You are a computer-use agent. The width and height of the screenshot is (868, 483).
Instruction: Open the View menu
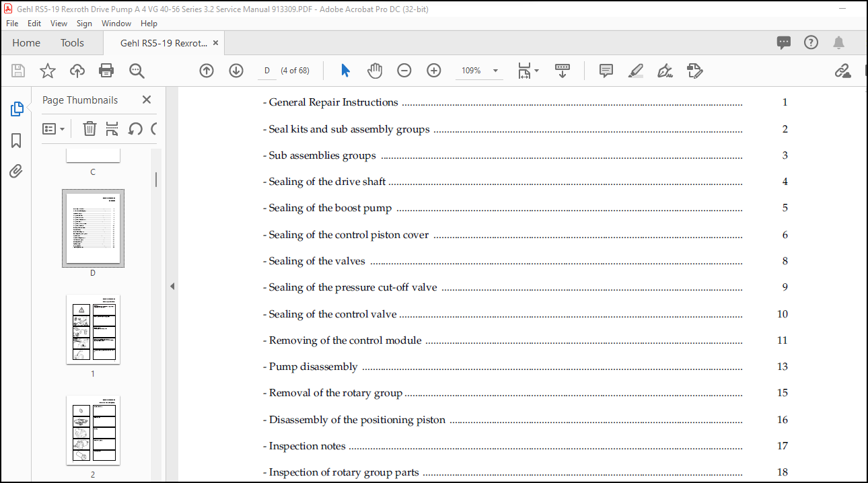[x=59, y=24]
